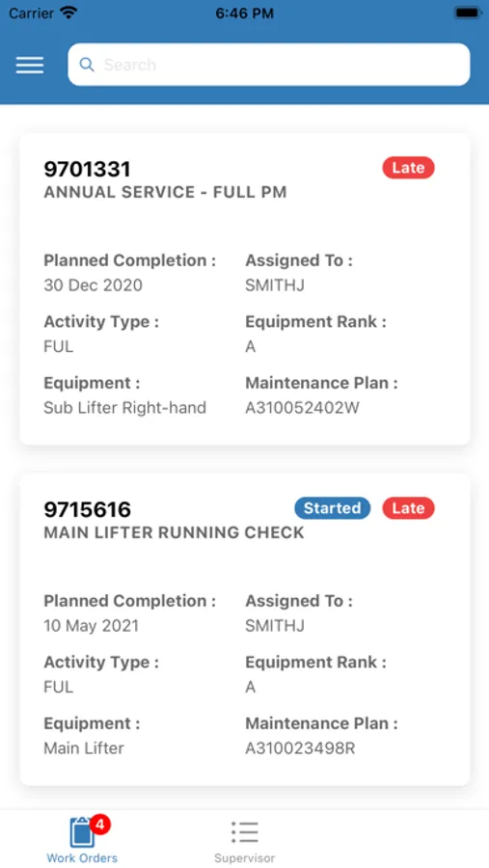Click the Late badge on order 9715616
This screenshot has height=868, width=489.
[408, 508]
